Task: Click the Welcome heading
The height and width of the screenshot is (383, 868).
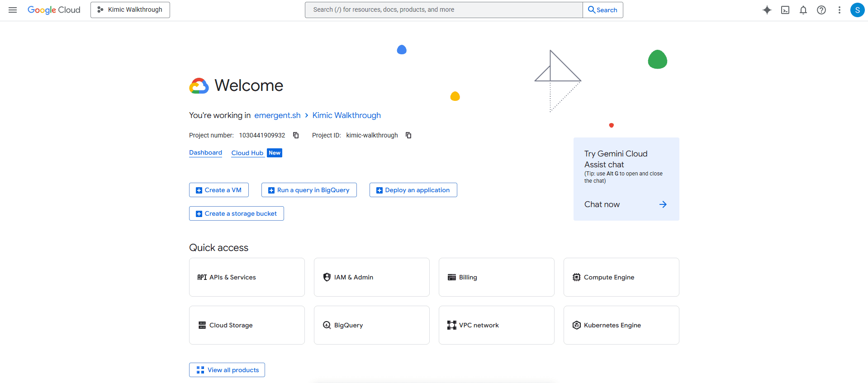Action: (x=249, y=85)
